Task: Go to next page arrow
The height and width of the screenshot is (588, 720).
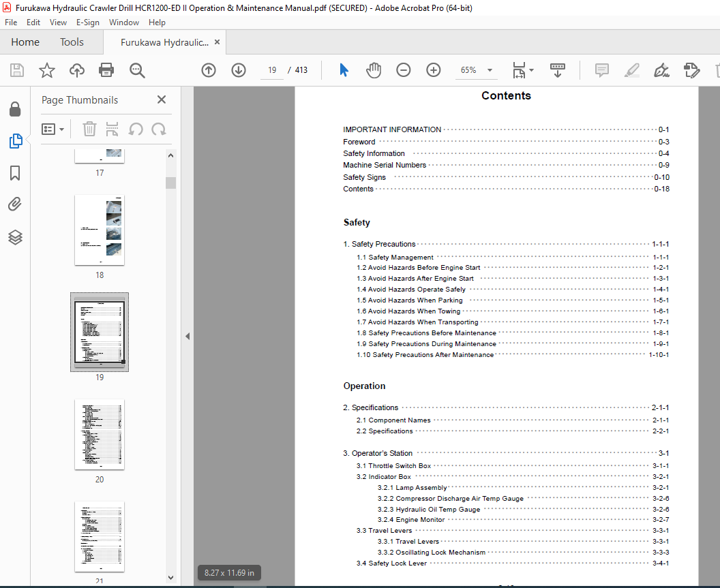Action: pos(239,70)
